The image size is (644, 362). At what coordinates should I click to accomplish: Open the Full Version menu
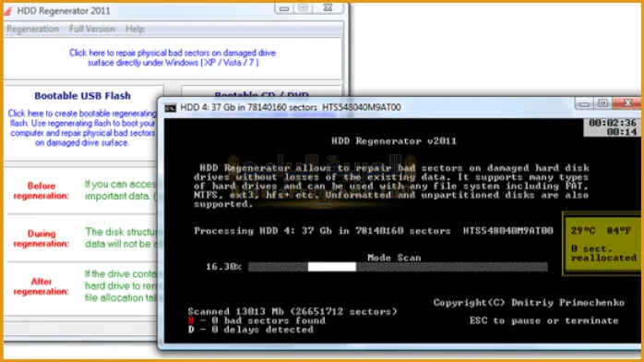coord(92,30)
